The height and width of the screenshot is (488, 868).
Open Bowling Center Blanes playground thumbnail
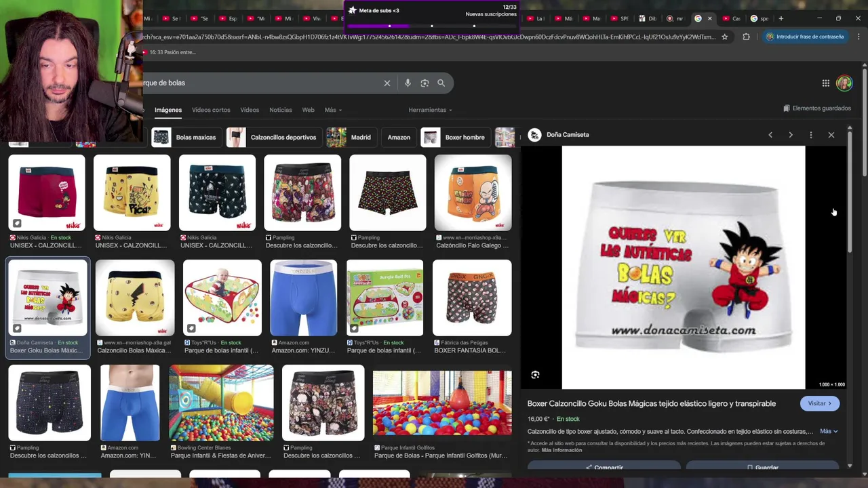click(221, 403)
